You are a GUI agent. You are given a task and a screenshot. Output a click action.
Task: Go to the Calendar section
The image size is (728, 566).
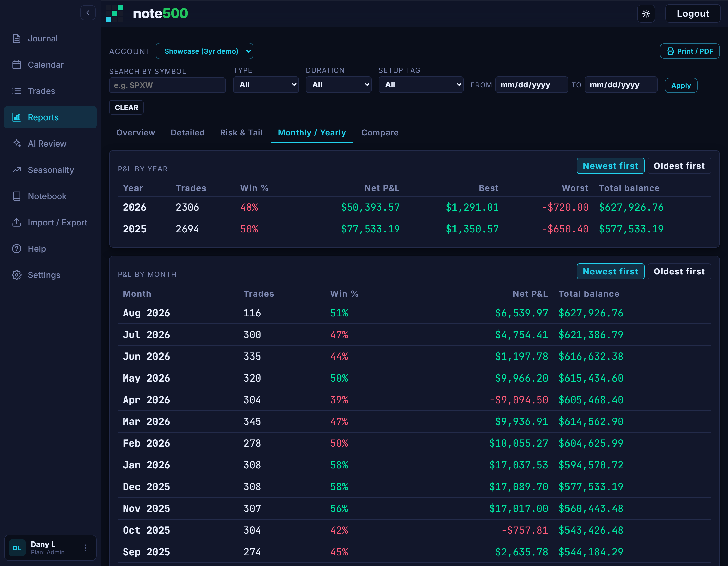pos(50,65)
